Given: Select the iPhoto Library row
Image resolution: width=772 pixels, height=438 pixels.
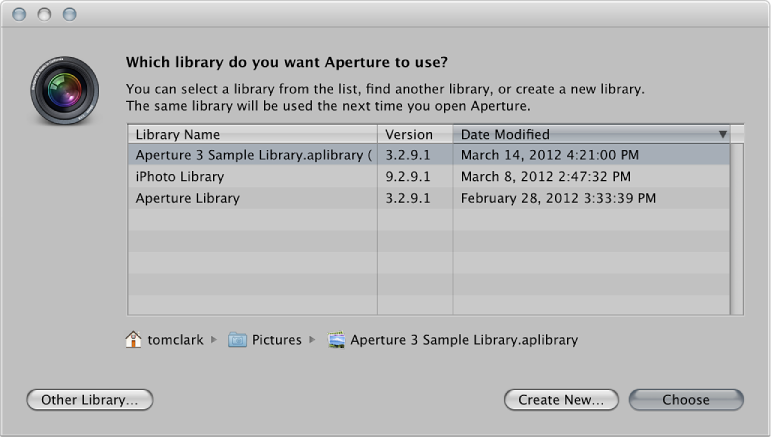Looking at the screenshot, I should tap(428, 176).
